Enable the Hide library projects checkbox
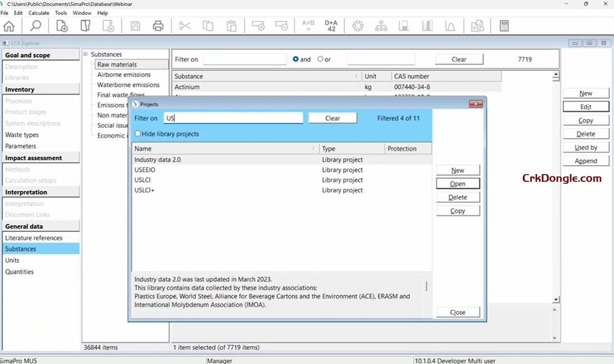The height and width of the screenshot is (364, 614). 138,134
